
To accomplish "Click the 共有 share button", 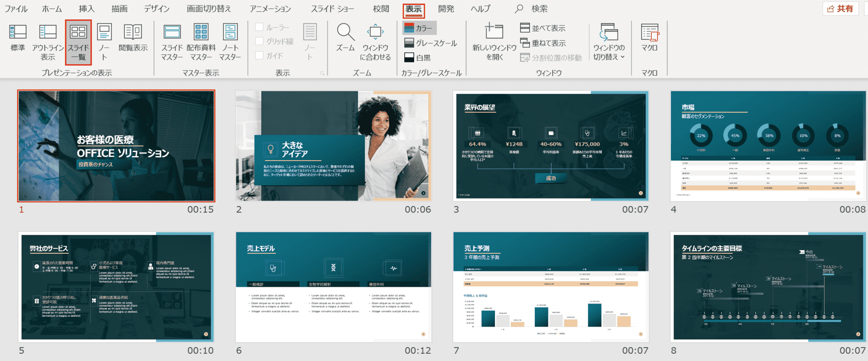I will pyautogui.click(x=840, y=9).
